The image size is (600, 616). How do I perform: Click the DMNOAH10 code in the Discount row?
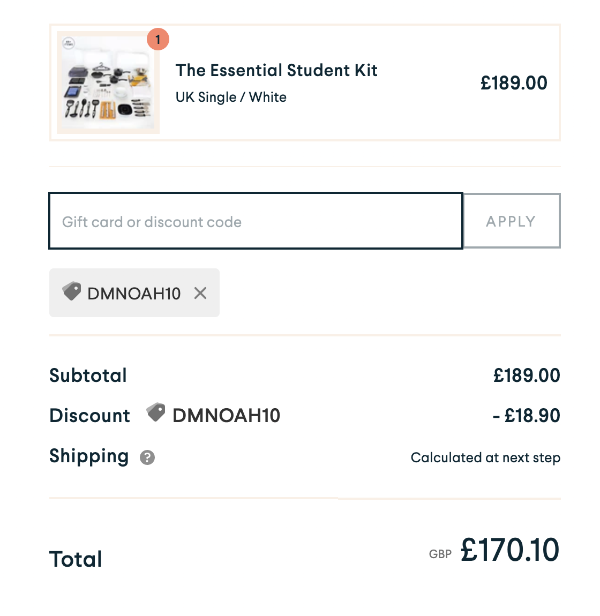point(226,416)
